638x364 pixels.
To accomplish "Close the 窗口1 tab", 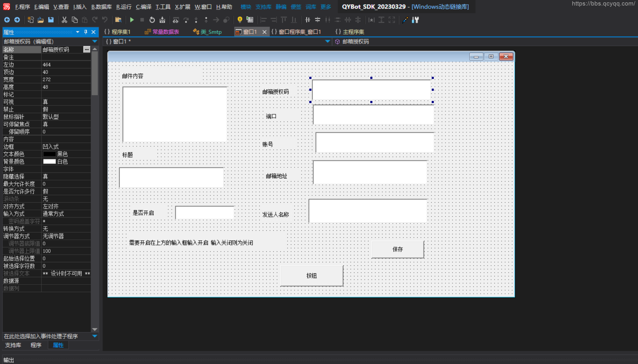I will click(x=264, y=32).
